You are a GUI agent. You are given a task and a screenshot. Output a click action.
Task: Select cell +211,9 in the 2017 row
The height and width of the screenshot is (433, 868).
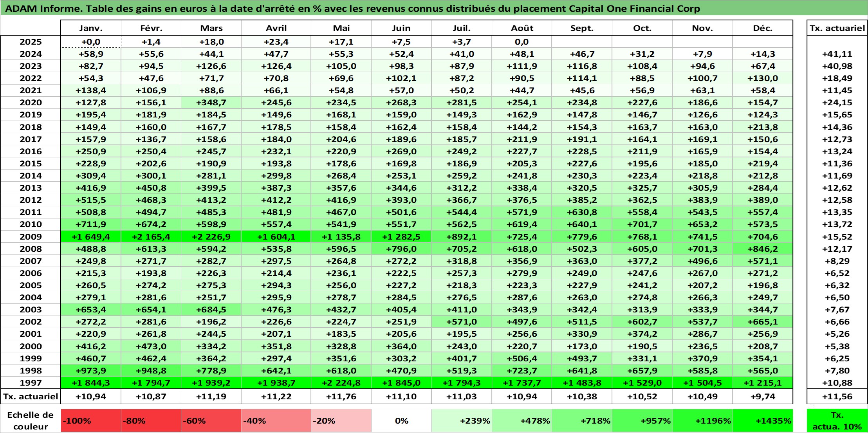pyautogui.click(x=522, y=139)
